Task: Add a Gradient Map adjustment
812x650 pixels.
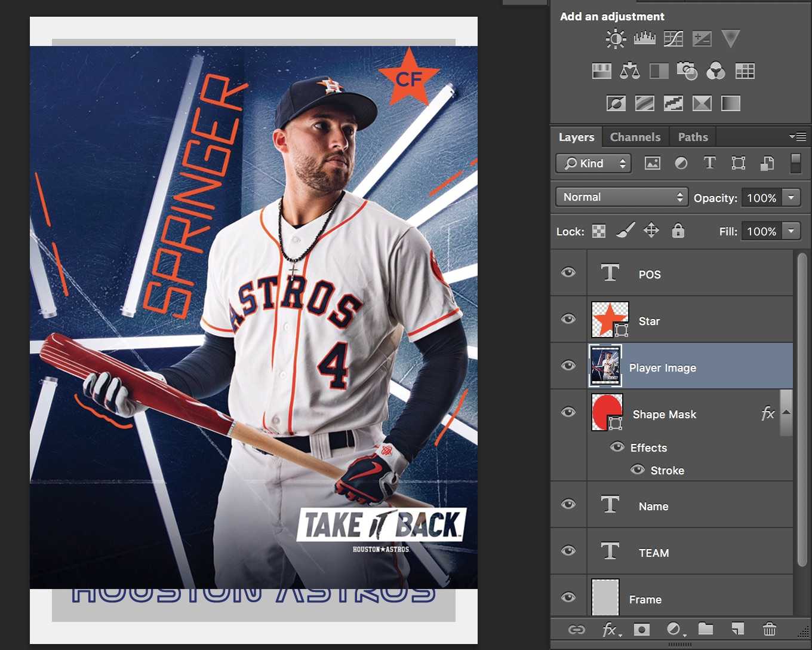Action: coord(730,103)
